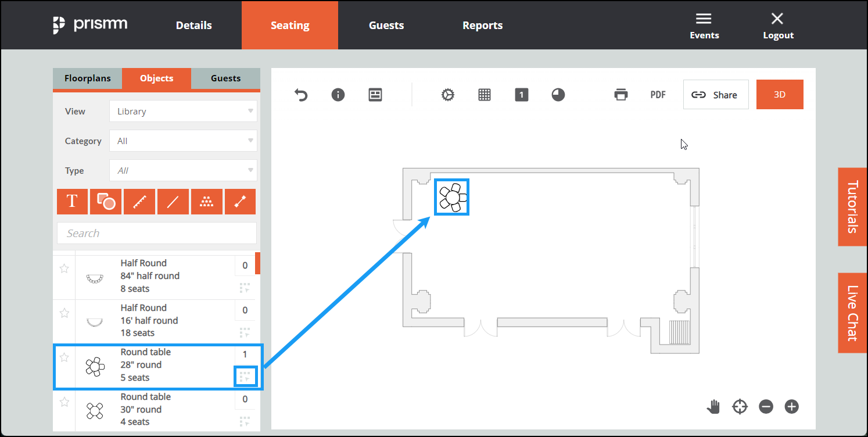Open the View dropdown showing Library
Image resolution: width=868 pixels, height=437 pixels.
pos(183,111)
